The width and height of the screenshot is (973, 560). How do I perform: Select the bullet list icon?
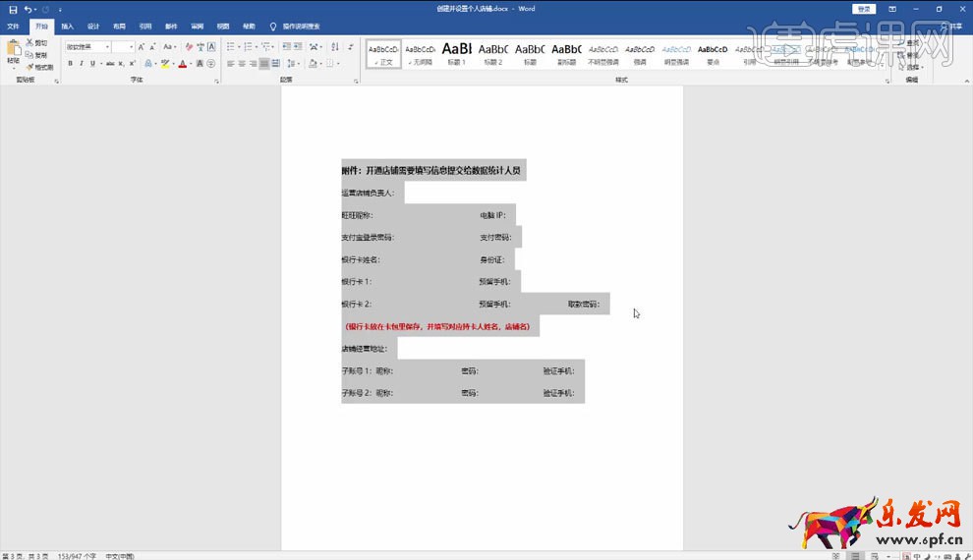[x=231, y=46]
